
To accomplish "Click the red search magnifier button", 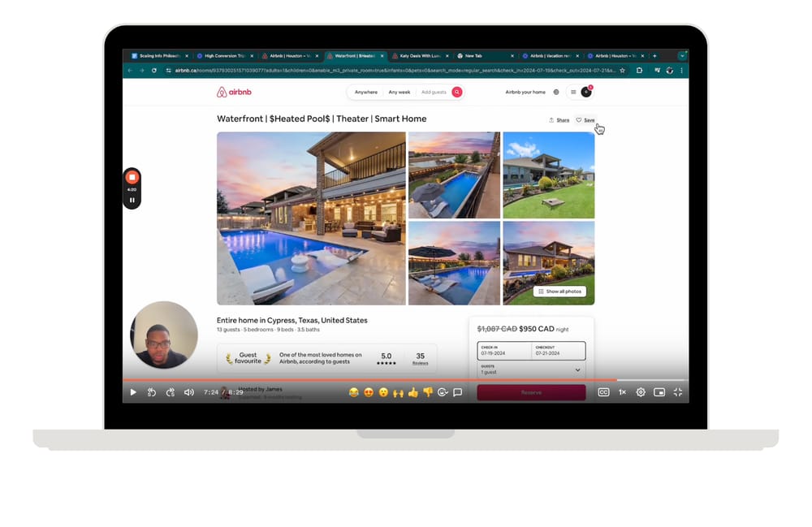I will 456,92.
